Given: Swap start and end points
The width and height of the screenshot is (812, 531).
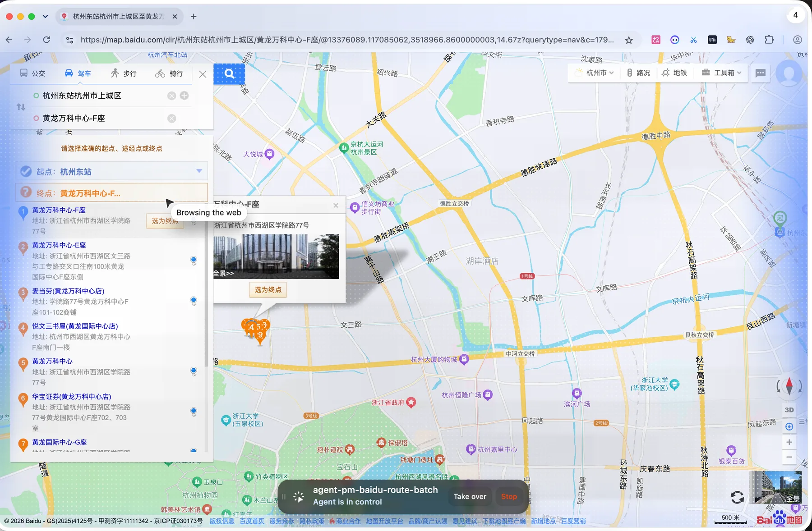Looking at the screenshot, I should [x=21, y=107].
